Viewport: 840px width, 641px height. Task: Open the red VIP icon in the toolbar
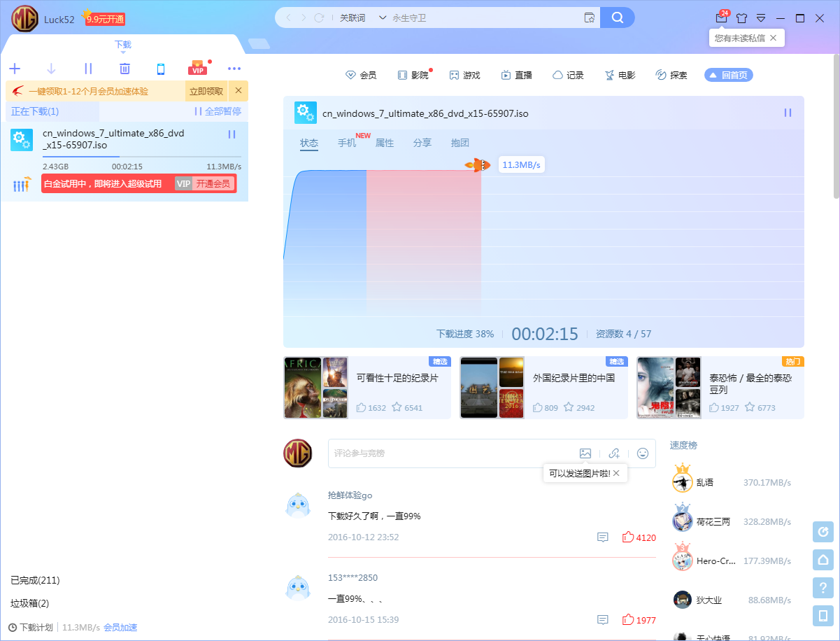click(x=198, y=69)
